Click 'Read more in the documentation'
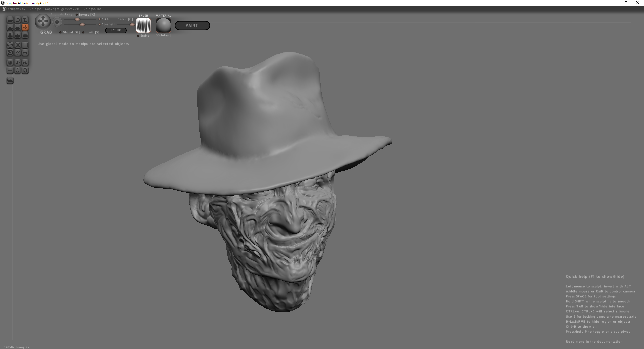The height and width of the screenshot is (349, 644). (594, 342)
